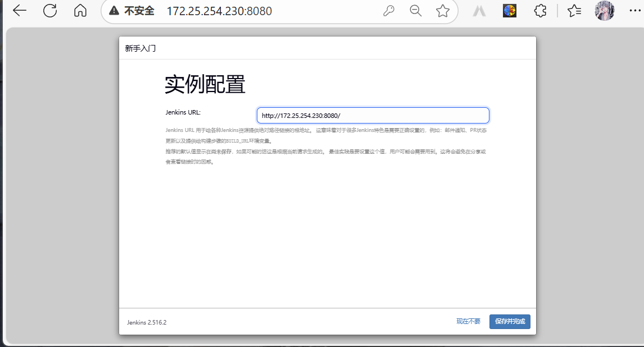Screen dimensions: 644x347
Task: Reload the page with the refresh icon
Action: point(50,11)
